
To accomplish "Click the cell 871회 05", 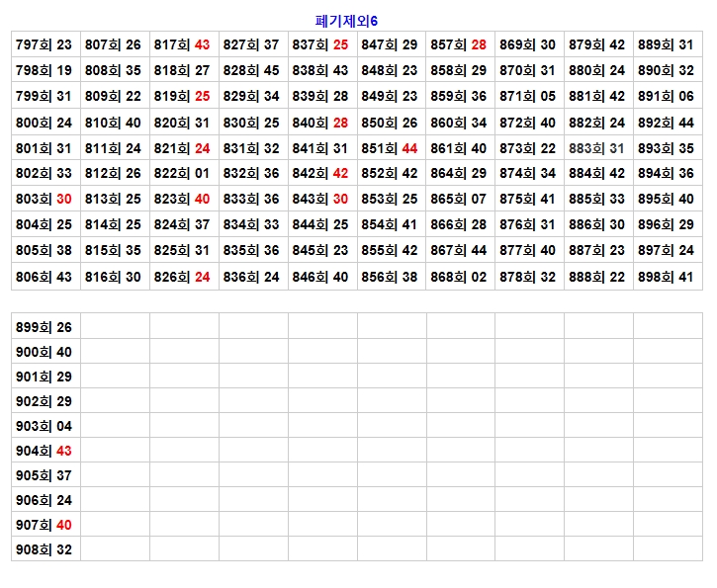I will point(529,97).
